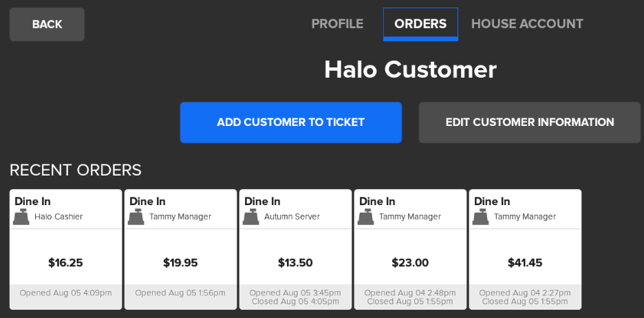Open Edit Customer Information
Viewport: 644px width, 318px height.
530,123
